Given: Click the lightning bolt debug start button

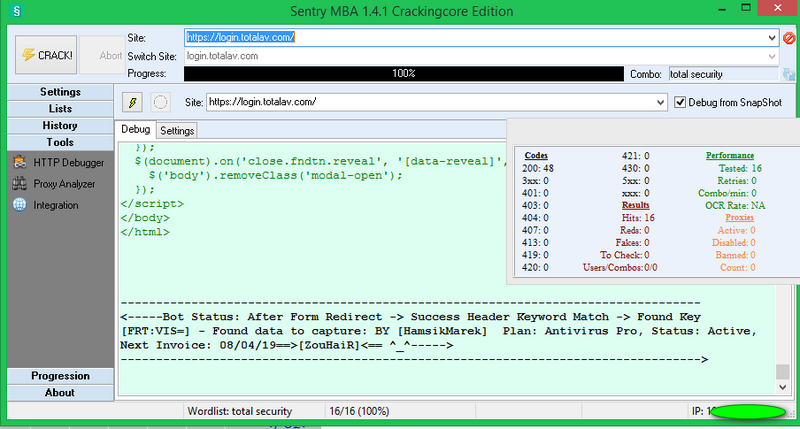Looking at the screenshot, I should point(132,103).
